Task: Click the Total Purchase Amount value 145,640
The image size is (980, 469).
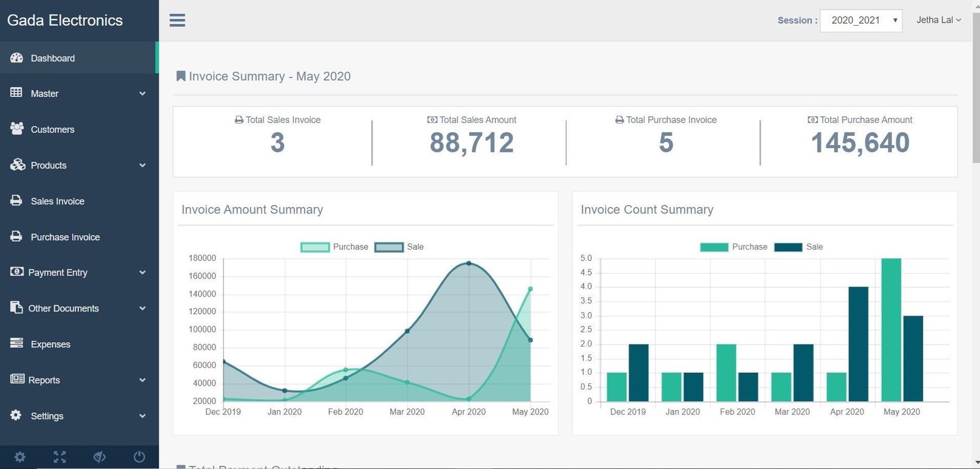Action: (860, 143)
